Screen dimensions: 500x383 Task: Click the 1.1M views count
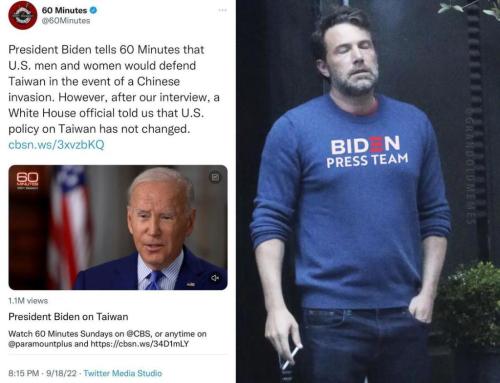pyautogui.click(x=28, y=301)
